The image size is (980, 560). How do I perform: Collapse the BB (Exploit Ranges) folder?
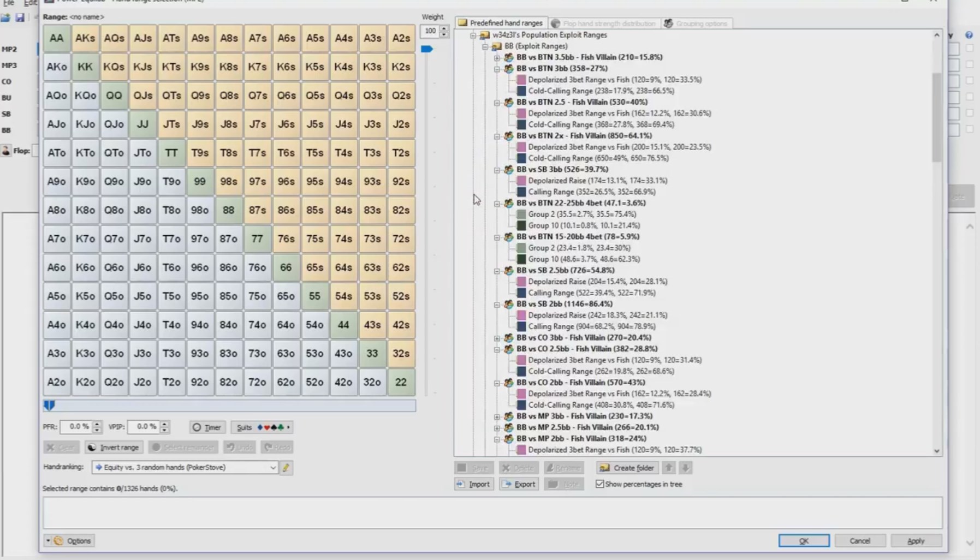point(485,46)
